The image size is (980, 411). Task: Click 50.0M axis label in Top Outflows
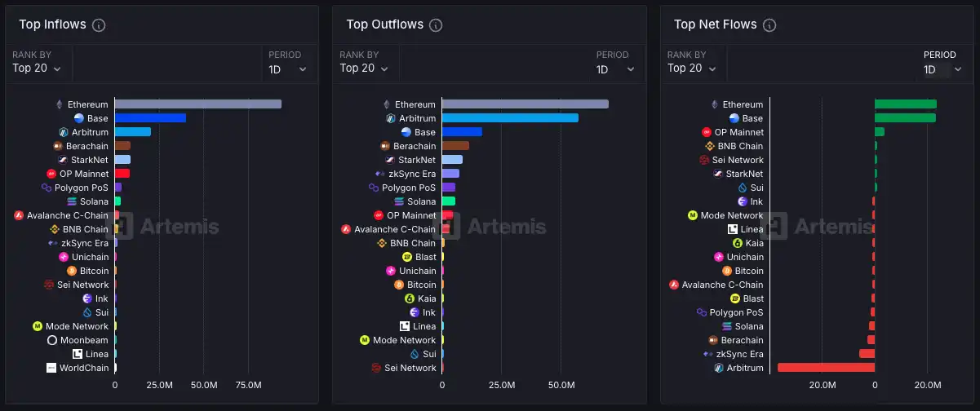click(561, 385)
